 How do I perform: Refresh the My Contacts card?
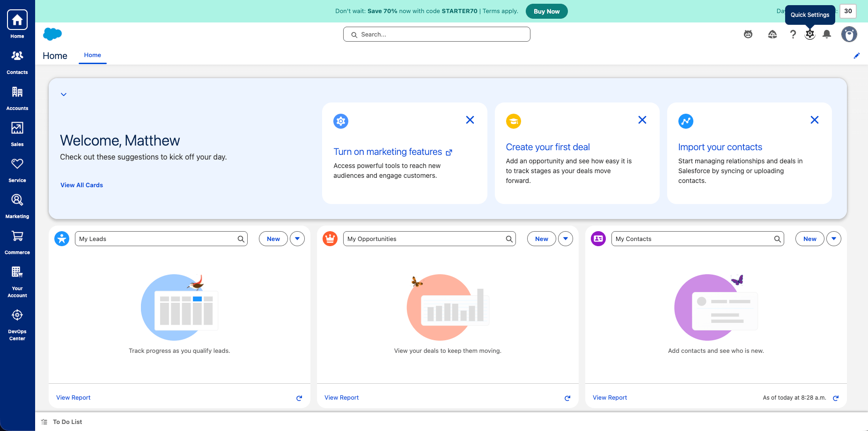[x=836, y=398]
